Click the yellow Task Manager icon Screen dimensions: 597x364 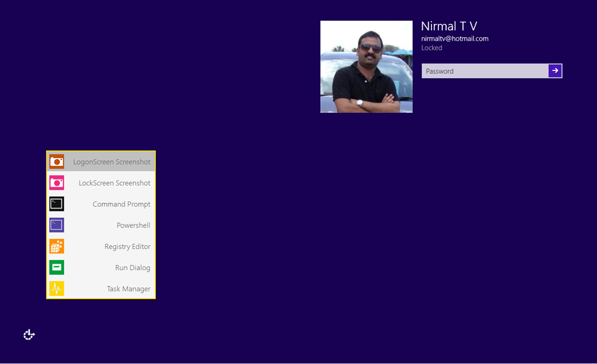coord(57,289)
